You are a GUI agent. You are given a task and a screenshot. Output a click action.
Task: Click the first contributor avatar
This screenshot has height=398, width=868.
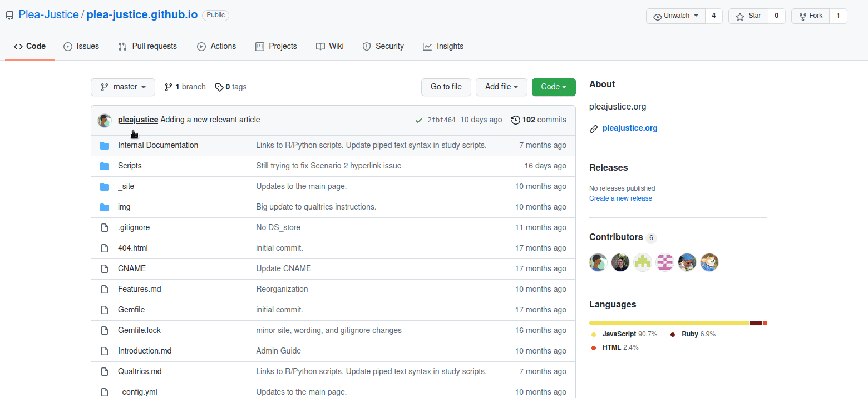click(598, 262)
